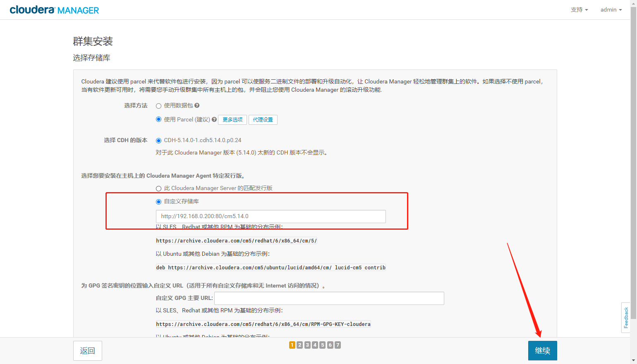637x364 pixels.
Task: Choose 此 Cloudera Manager Server 的匹配发行版 radio
Action: coord(158,188)
